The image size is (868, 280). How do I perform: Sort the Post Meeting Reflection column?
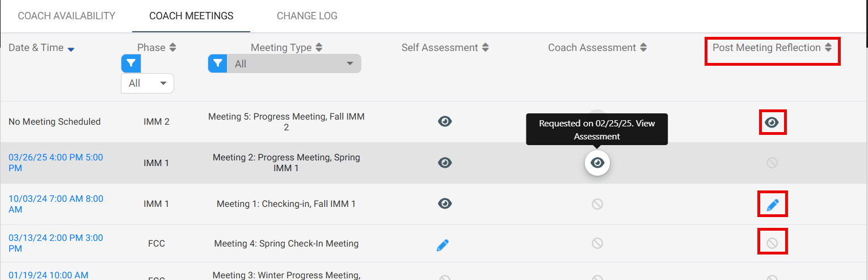828,48
